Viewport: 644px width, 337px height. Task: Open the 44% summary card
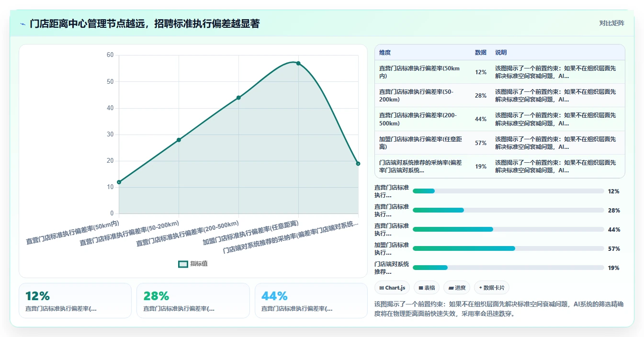pyautogui.click(x=311, y=301)
